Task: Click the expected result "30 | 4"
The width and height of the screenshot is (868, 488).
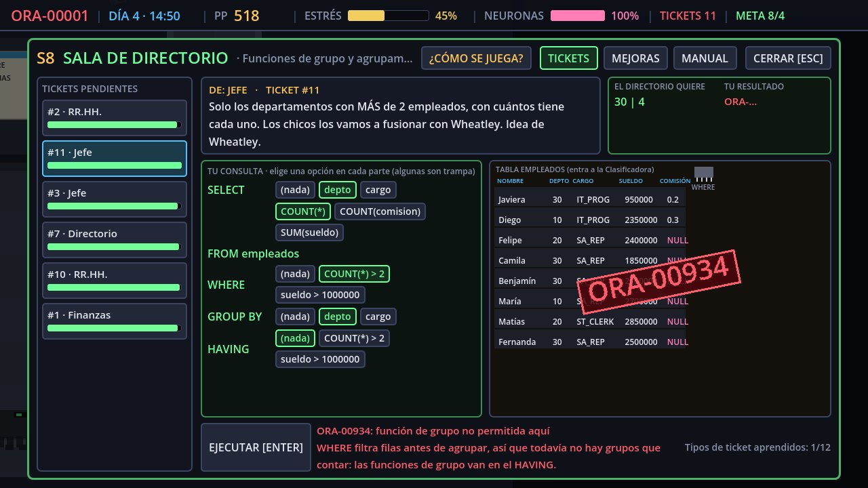Action: coord(629,102)
